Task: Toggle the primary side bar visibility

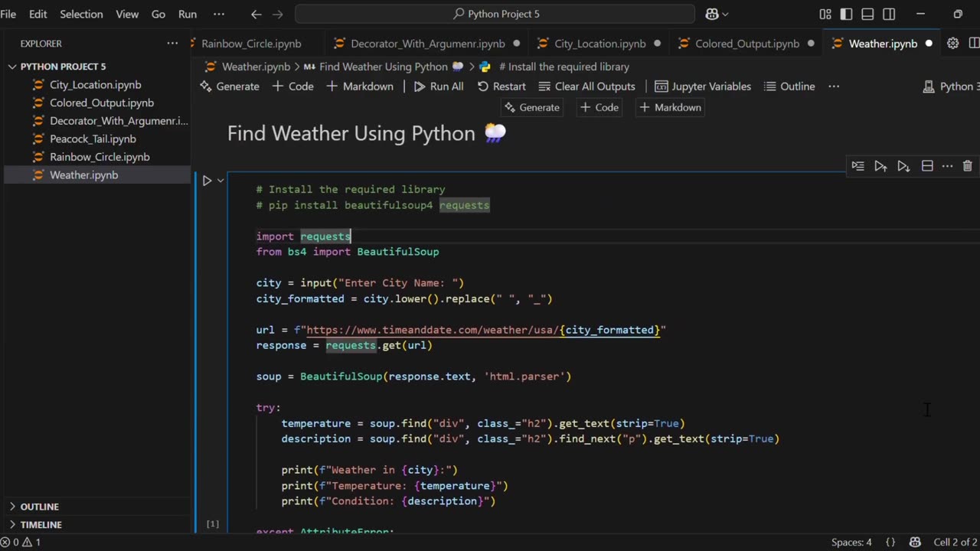Action: click(846, 14)
